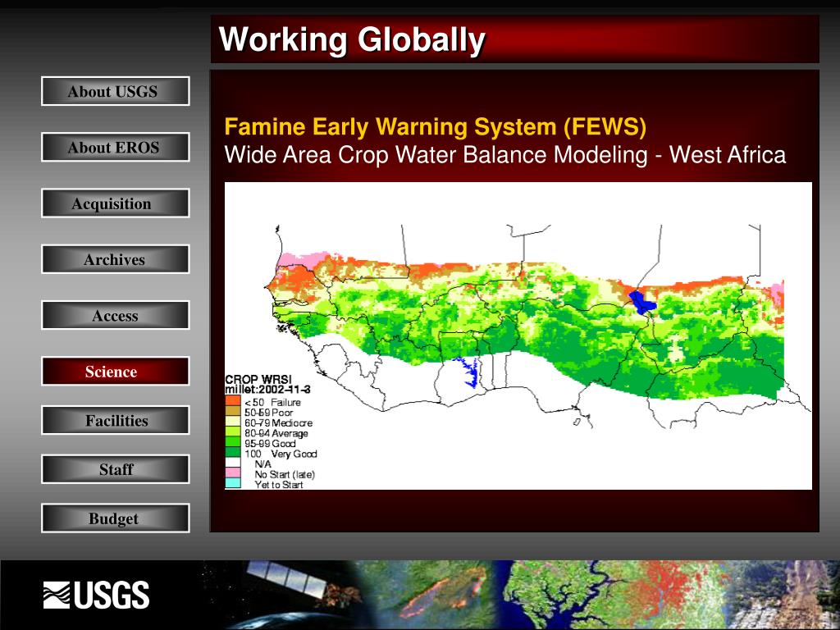Select the highlighted Science button
The height and width of the screenshot is (630, 840).
coord(115,372)
